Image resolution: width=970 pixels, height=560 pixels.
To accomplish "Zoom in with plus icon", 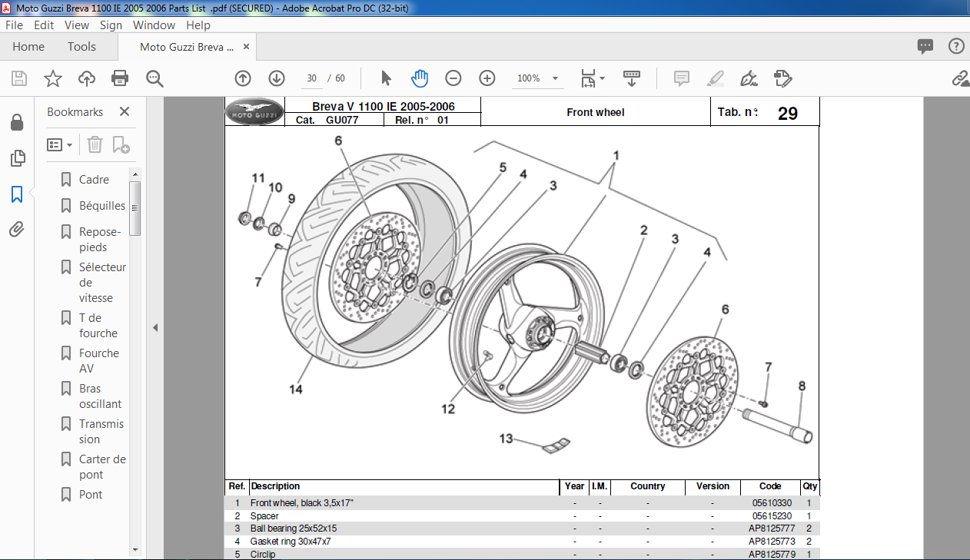I will (487, 78).
